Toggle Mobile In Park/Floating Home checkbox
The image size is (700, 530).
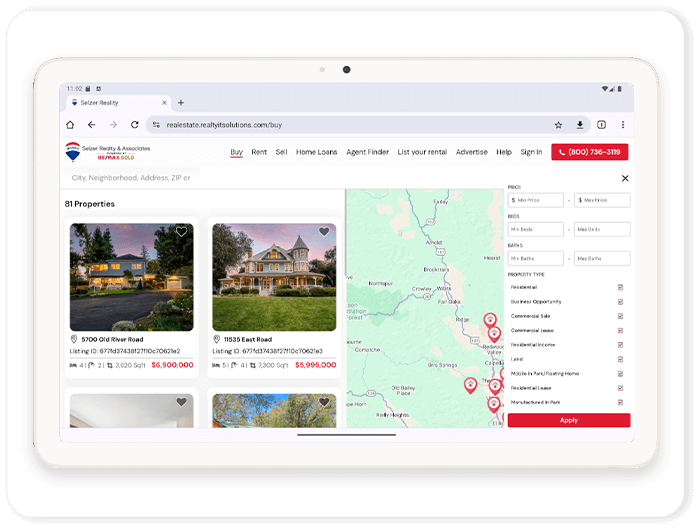[620, 374]
